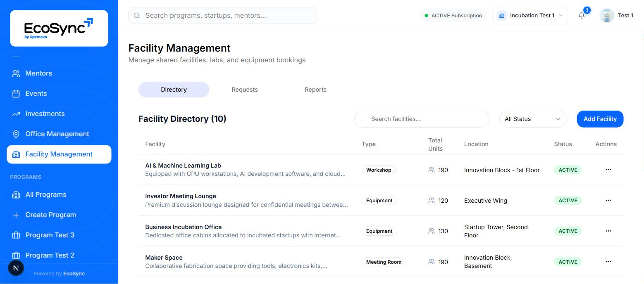Viewport: 644px width, 284px height.
Task: Focus the global search programs field
Action: pos(223,16)
